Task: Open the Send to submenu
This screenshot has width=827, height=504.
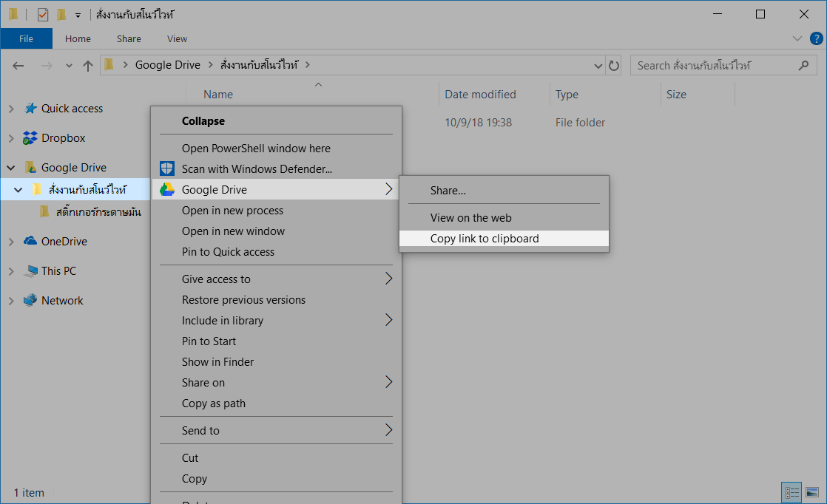Action: tap(276, 431)
